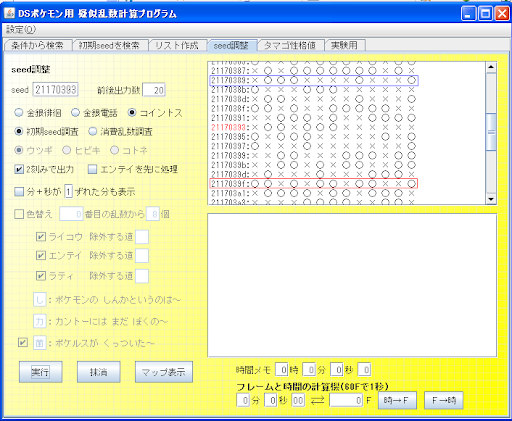Click the calculator F frame field
The width and height of the screenshot is (512, 421).
click(346, 400)
